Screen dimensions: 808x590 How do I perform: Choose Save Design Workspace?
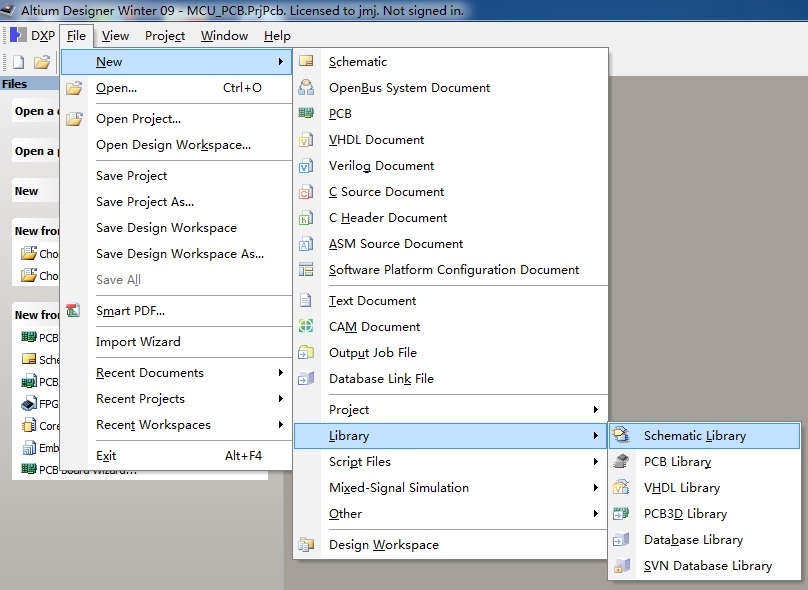click(x=176, y=228)
